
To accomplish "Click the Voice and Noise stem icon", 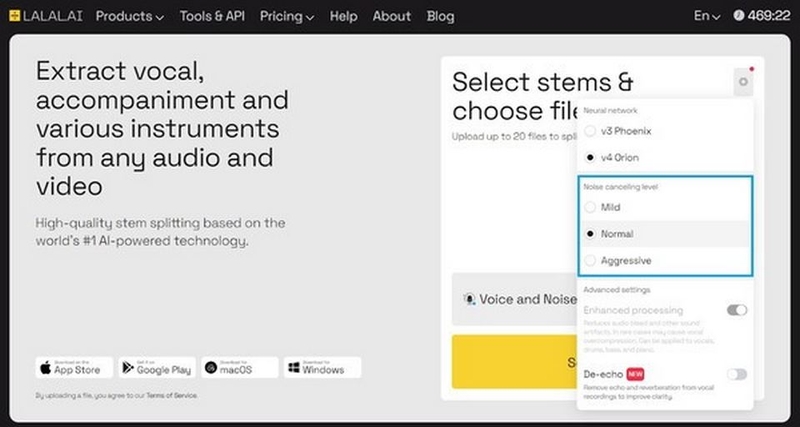I will click(x=469, y=299).
